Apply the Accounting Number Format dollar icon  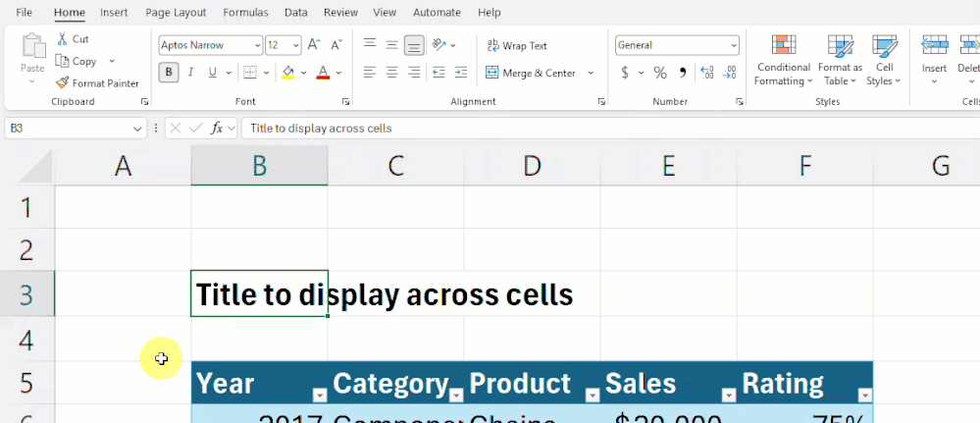click(x=624, y=73)
